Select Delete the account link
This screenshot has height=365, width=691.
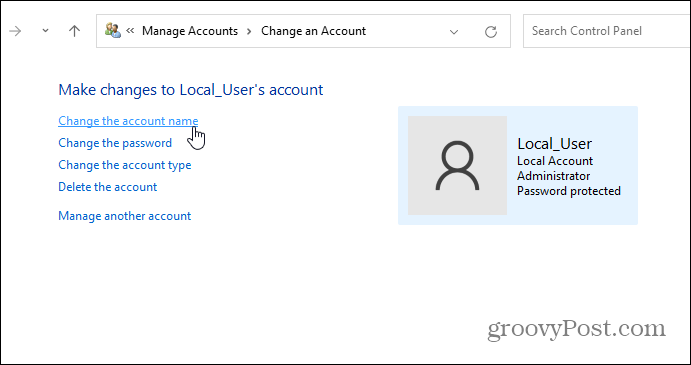[x=108, y=187]
